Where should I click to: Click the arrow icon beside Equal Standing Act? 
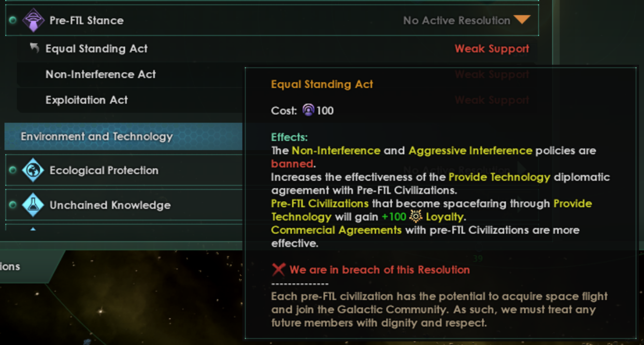tap(35, 48)
